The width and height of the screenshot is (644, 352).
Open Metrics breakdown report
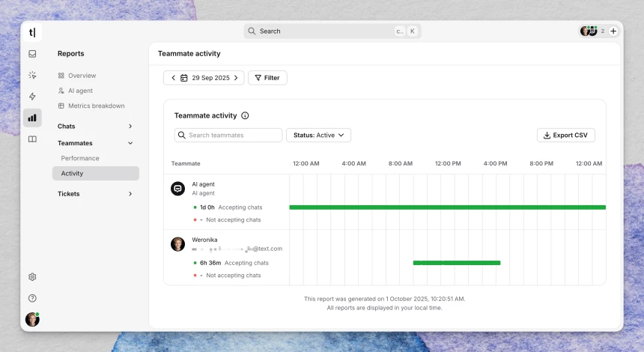point(91,106)
